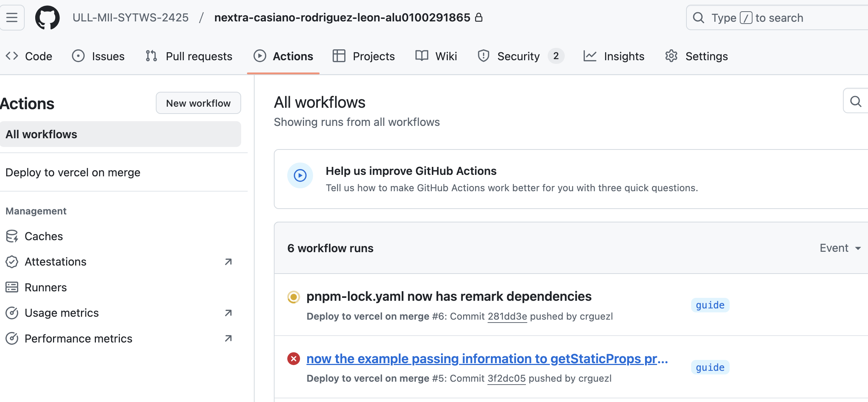Click the Actions play icon in nav
This screenshot has width=868, height=402.
pos(260,56)
